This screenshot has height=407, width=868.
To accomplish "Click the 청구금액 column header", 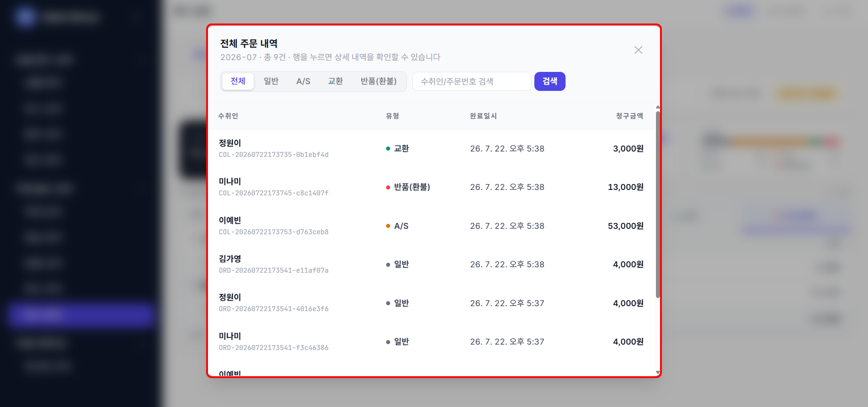I will pyautogui.click(x=629, y=116).
